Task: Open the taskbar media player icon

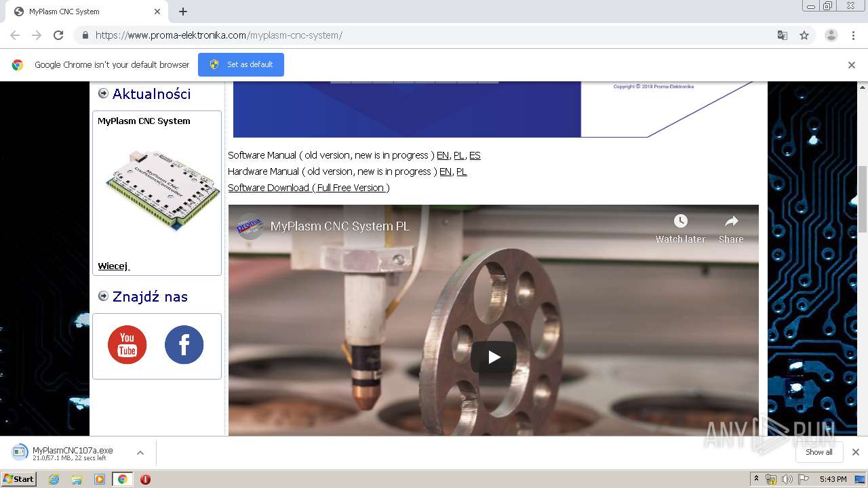Action: click(x=100, y=479)
